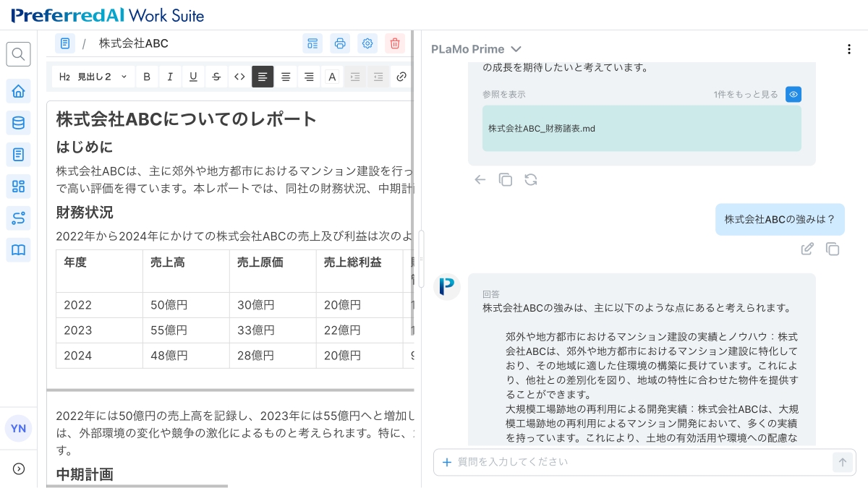Open the 見出し2 heading style dropdown
This screenshot has height=488, width=868.
93,77
